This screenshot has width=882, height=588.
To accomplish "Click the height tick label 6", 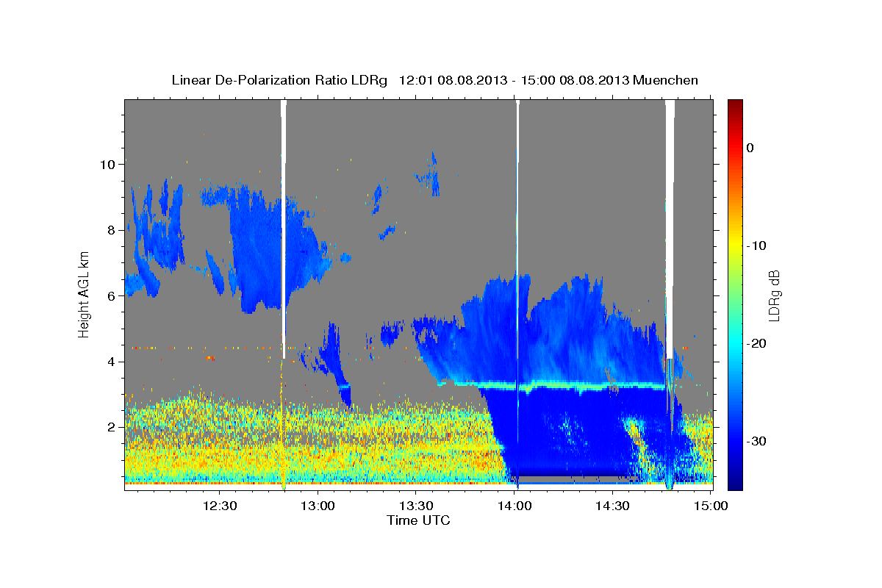I will click(x=110, y=295).
